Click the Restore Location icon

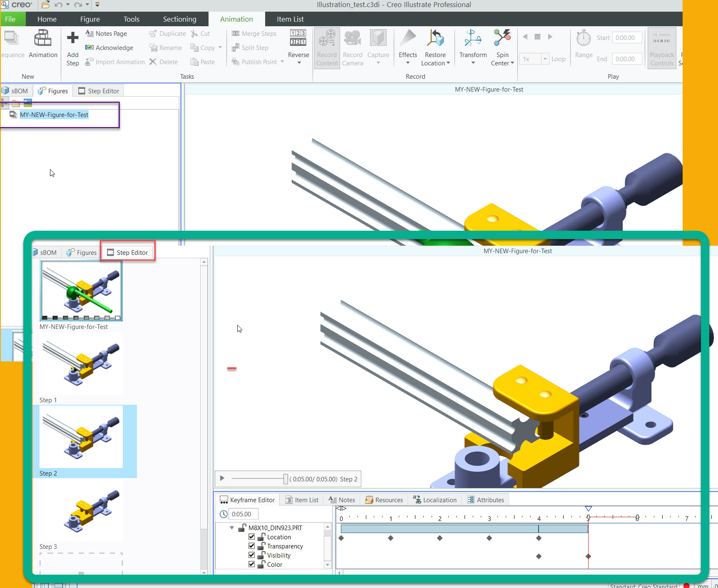click(x=435, y=38)
